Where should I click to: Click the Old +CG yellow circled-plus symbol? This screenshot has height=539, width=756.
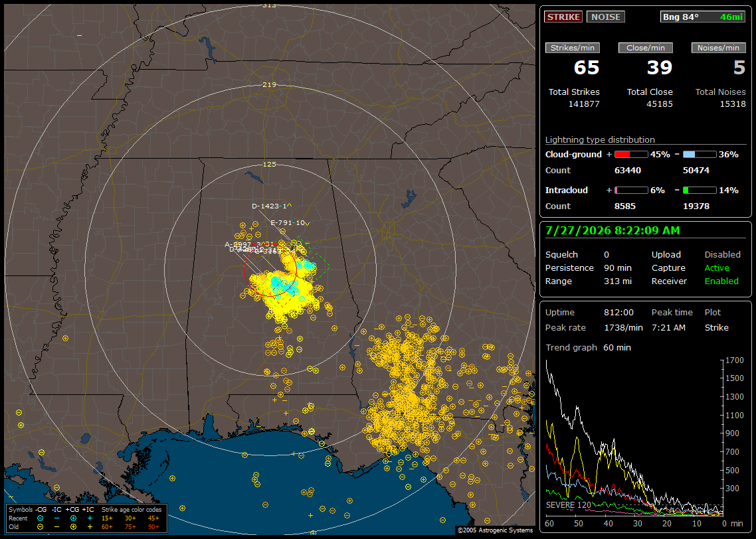(73, 527)
